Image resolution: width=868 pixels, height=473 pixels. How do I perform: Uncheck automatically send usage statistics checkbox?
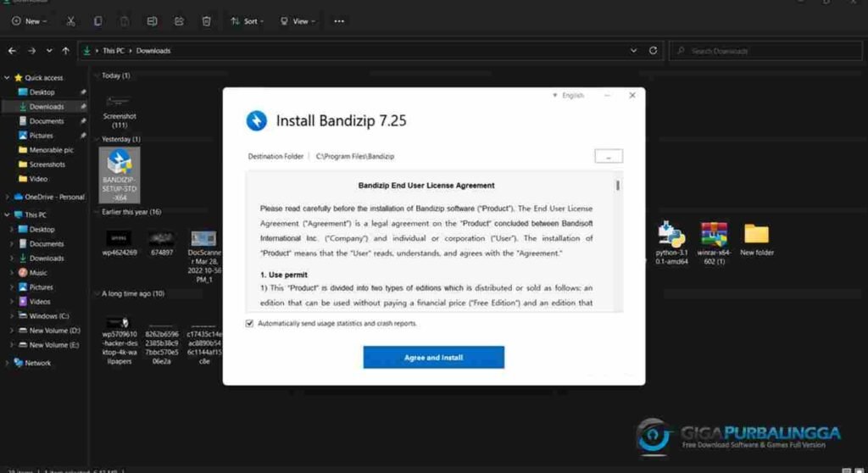(x=250, y=323)
